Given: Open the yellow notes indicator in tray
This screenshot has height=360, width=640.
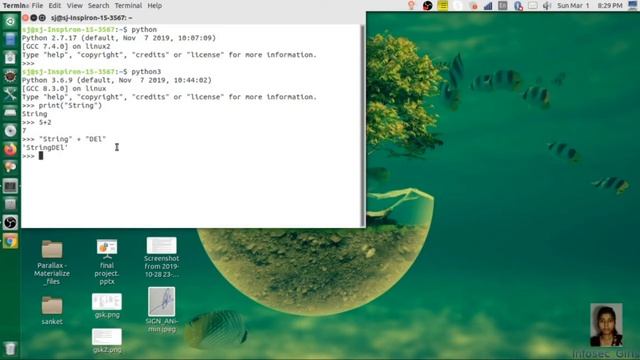Looking at the screenshot, I should [443, 5].
